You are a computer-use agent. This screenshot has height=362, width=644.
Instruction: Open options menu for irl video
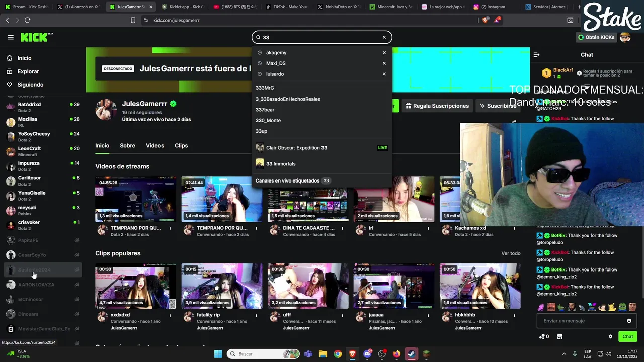point(428,228)
